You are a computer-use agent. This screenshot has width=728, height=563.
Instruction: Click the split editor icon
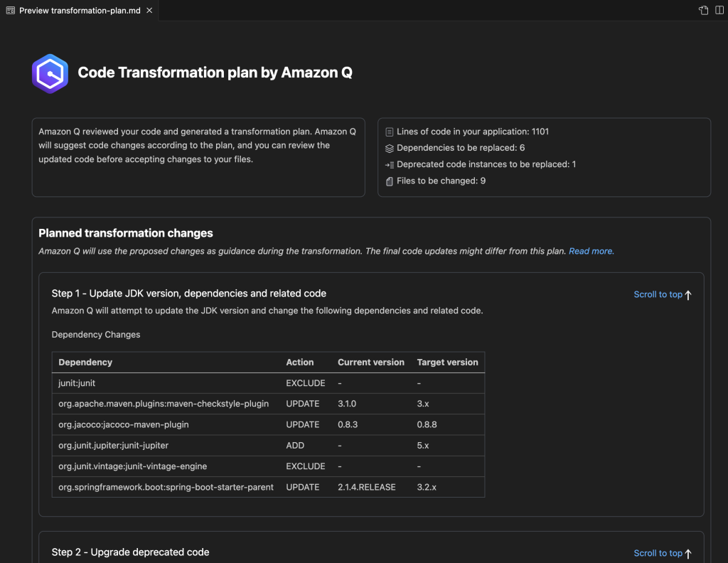click(x=718, y=11)
